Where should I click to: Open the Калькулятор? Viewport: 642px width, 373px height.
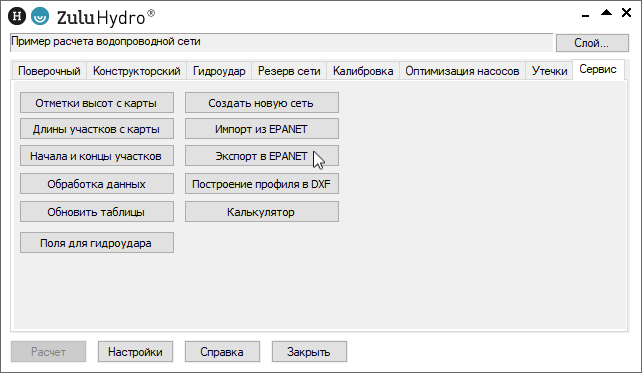point(262,212)
